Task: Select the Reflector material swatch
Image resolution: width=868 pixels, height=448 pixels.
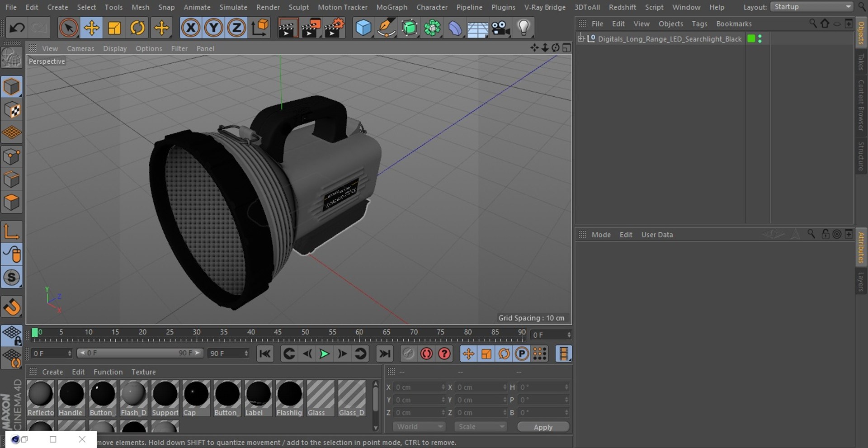Action: click(41, 398)
